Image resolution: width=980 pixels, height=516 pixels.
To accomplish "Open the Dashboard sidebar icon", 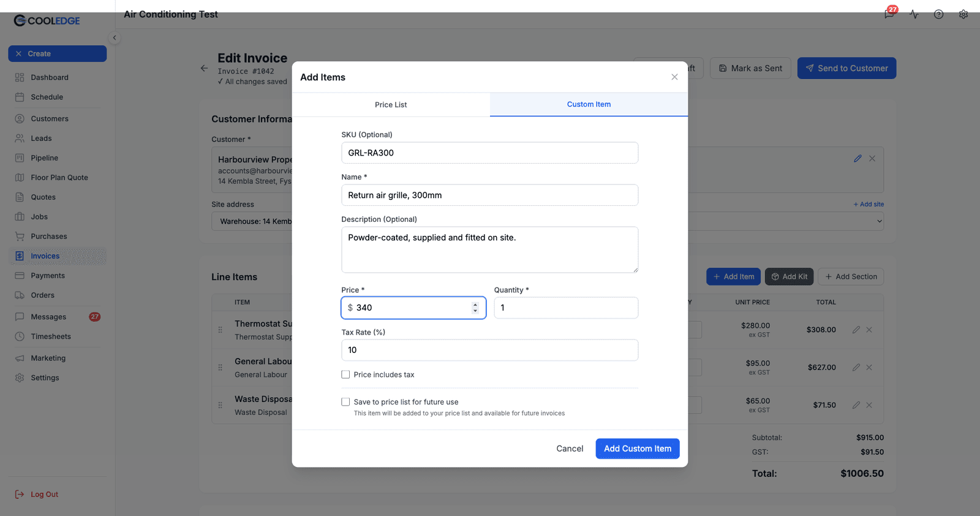I will pos(20,78).
